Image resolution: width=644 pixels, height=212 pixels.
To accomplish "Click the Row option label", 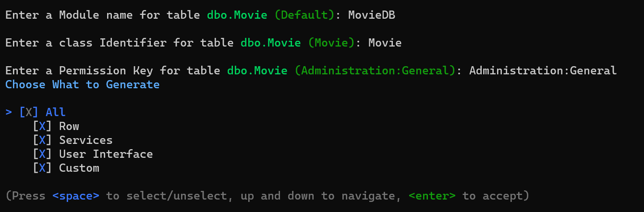I will [x=69, y=126].
